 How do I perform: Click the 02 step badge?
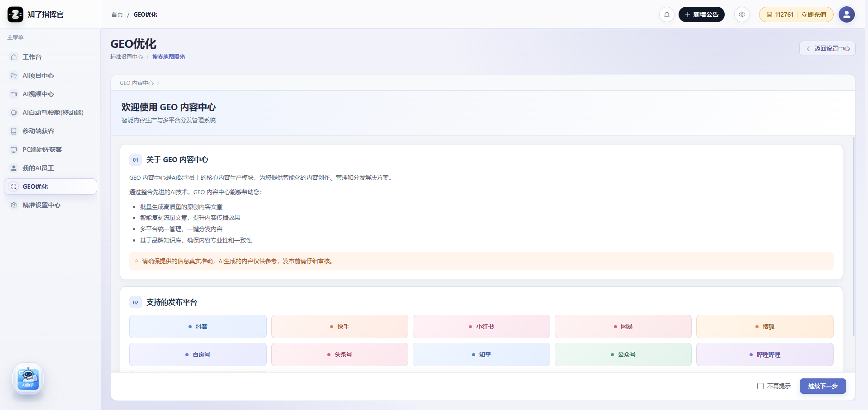tap(136, 303)
